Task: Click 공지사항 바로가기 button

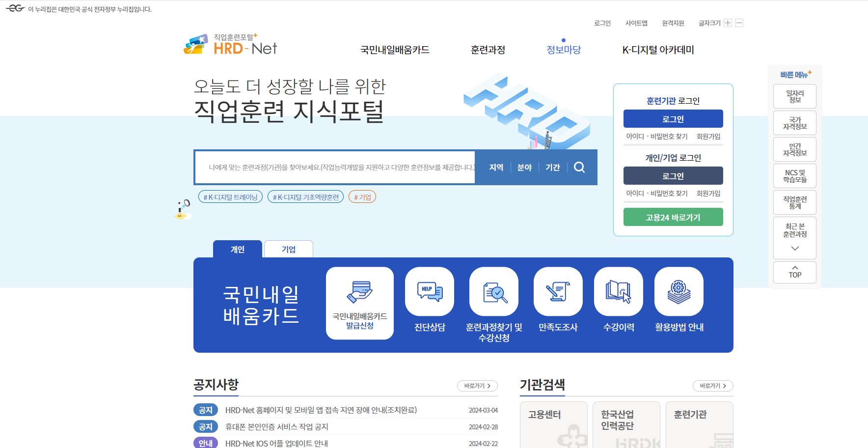Action: (x=477, y=386)
